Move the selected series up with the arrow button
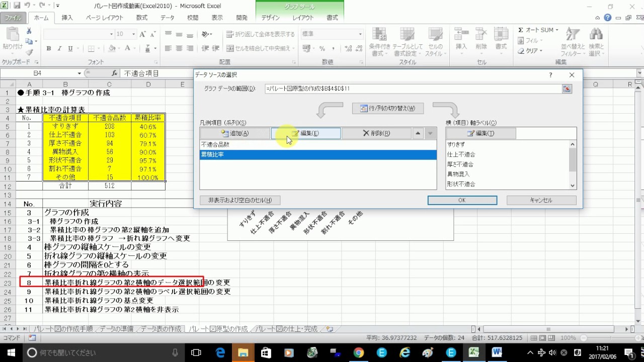644x362 pixels. 418,133
